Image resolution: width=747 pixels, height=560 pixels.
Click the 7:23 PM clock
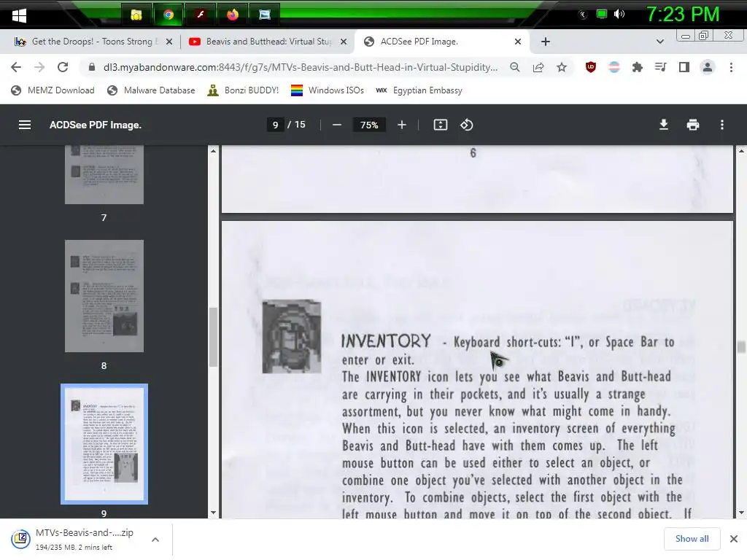[x=682, y=15]
